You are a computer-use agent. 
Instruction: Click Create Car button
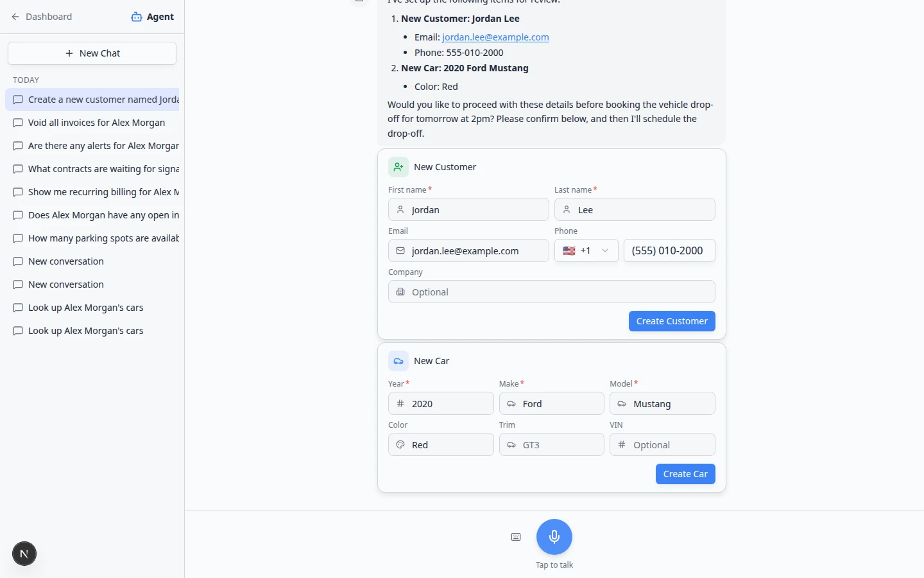click(x=685, y=474)
